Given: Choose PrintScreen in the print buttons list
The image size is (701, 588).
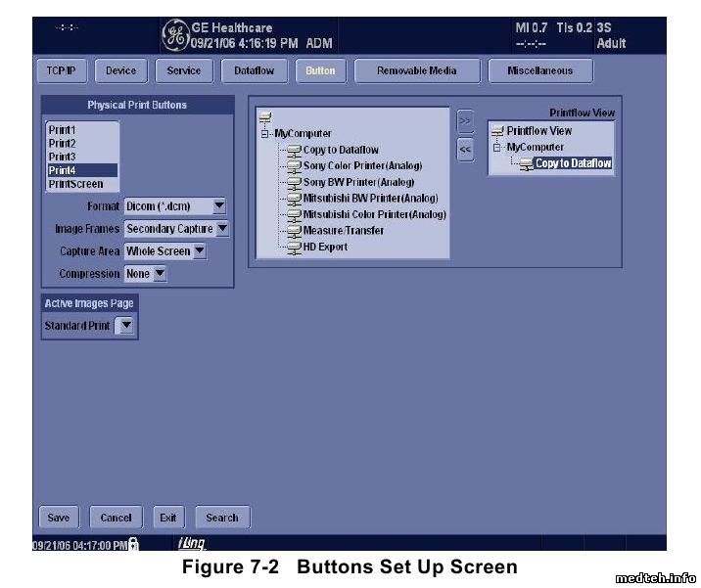Looking at the screenshot, I should [x=75, y=184].
